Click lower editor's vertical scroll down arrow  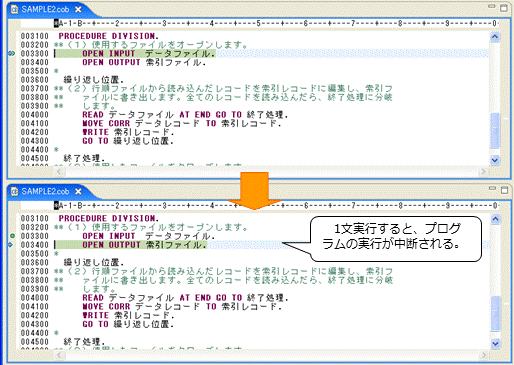[x=496, y=343]
